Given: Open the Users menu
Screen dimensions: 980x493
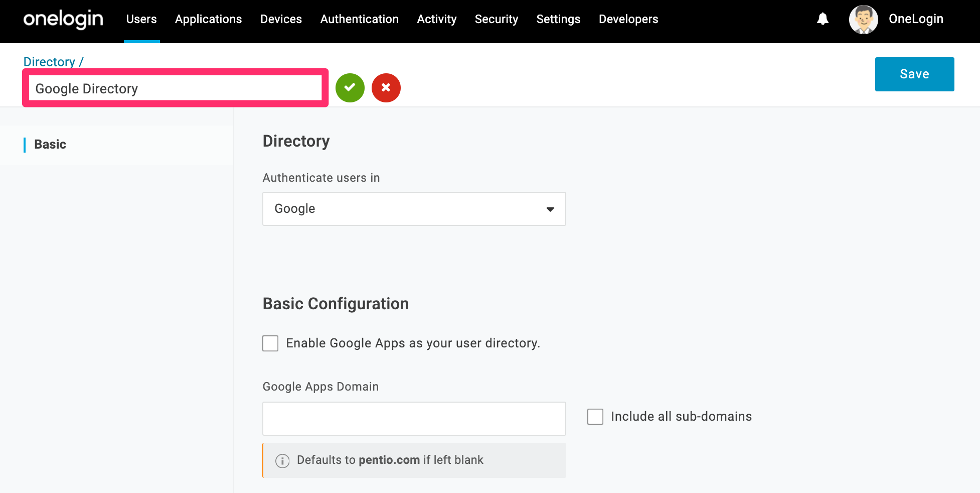Looking at the screenshot, I should tap(141, 19).
